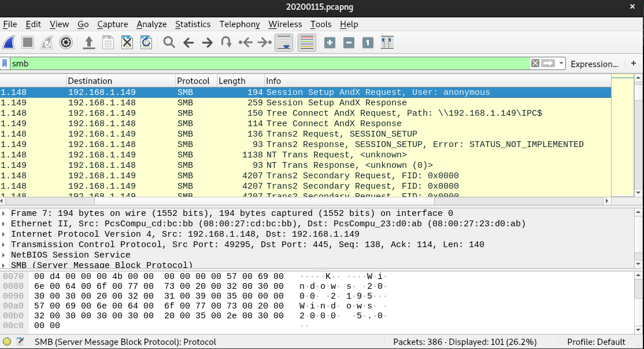Open the Statistics menu

point(193,24)
